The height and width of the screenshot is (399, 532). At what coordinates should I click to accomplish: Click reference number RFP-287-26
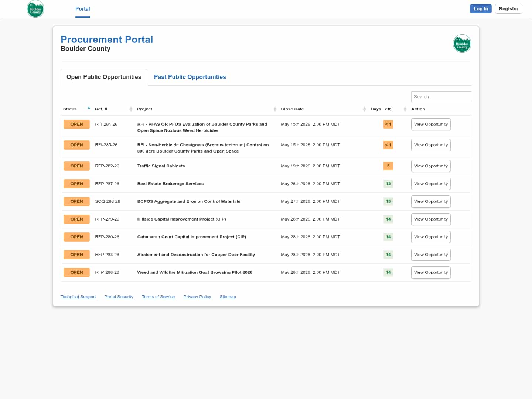[107, 184]
